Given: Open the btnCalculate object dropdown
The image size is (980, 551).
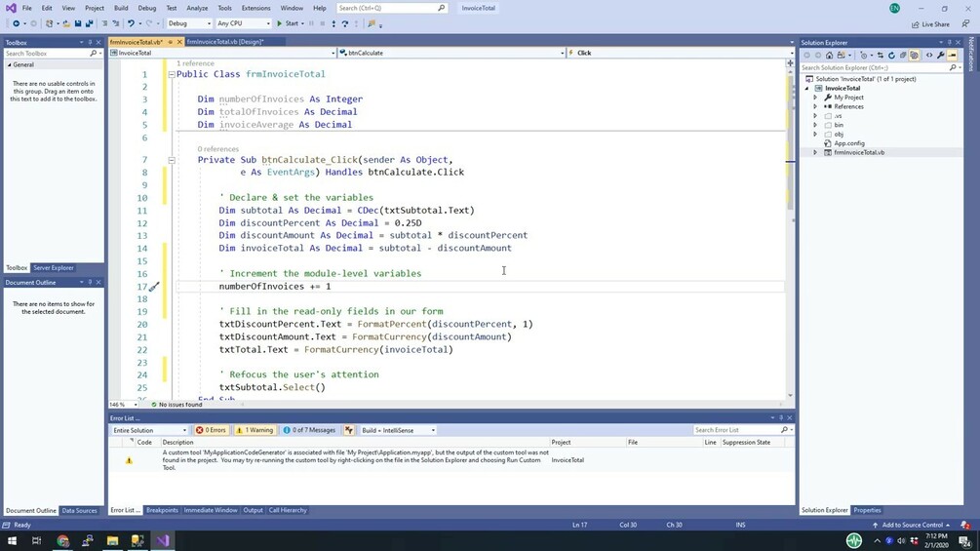Looking at the screenshot, I should (451, 53).
